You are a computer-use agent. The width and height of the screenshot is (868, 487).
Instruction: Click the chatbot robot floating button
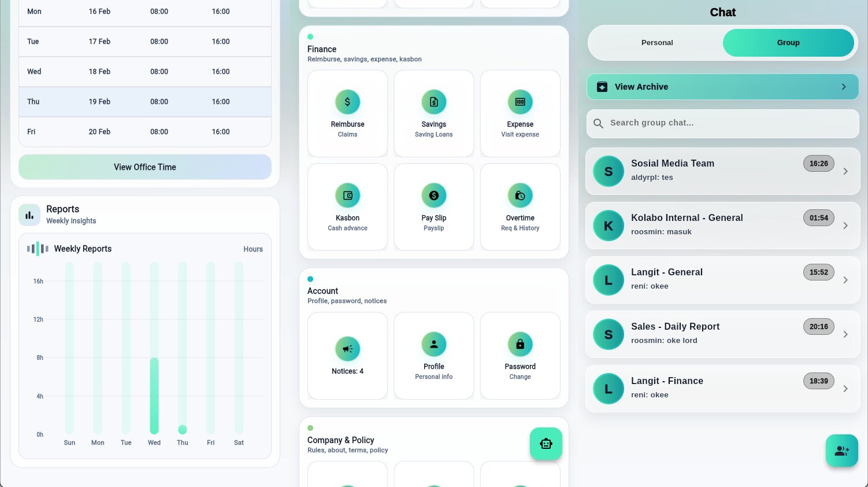tap(546, 444)
